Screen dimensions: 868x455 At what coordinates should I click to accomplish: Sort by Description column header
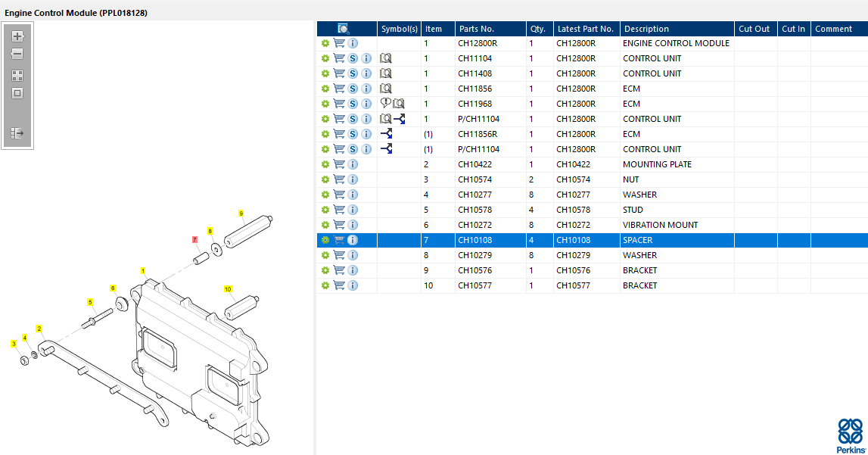tap(677, 29)
